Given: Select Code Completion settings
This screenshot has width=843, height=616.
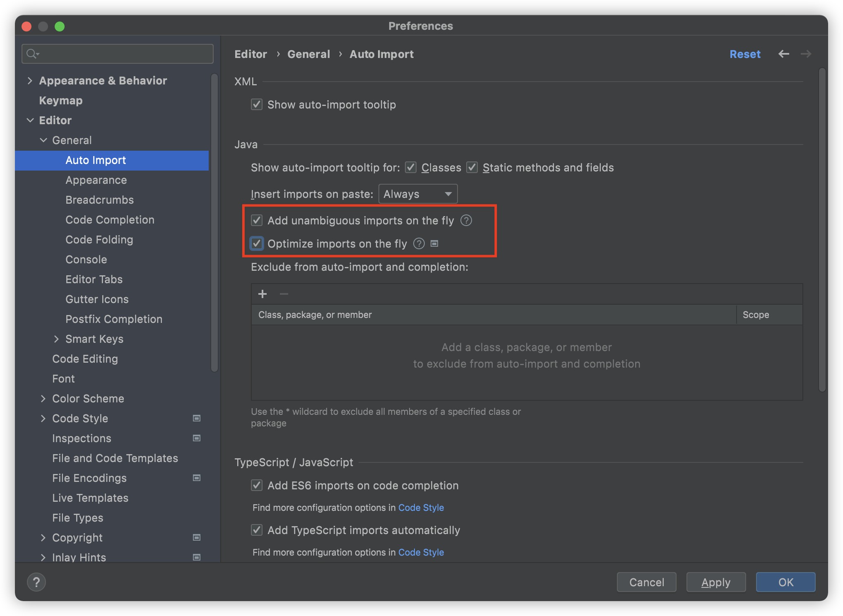Looking at the screenshot, I should click(x=110, y=220).
